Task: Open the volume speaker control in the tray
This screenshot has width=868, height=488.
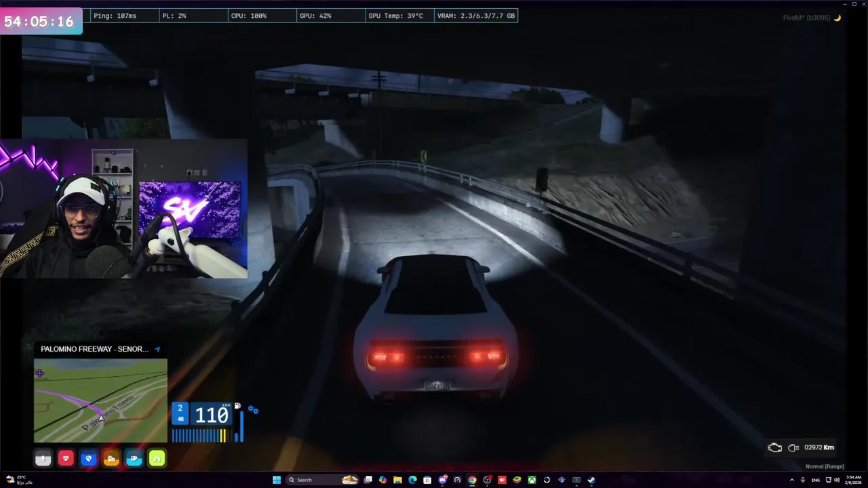Action: (837, 480)
